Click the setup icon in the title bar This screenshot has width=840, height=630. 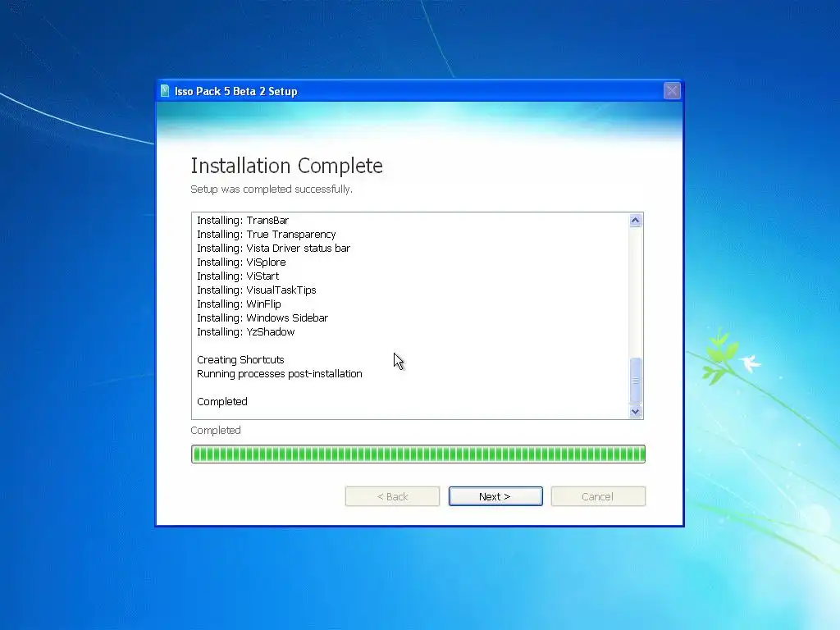165,91
